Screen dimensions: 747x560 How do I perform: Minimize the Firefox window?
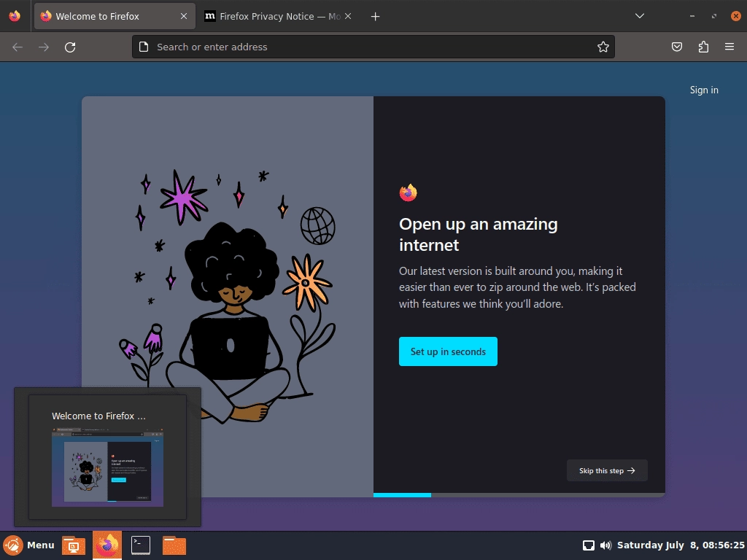(x=692, y=16)
